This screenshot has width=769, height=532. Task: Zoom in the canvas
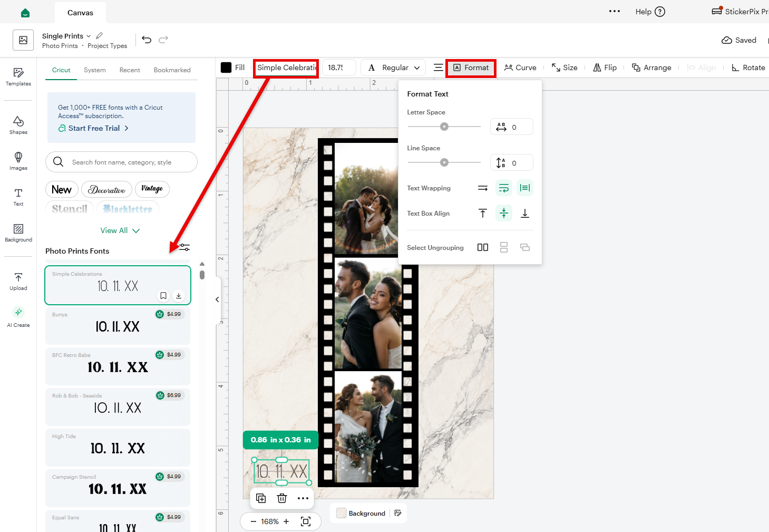(286, 521)
